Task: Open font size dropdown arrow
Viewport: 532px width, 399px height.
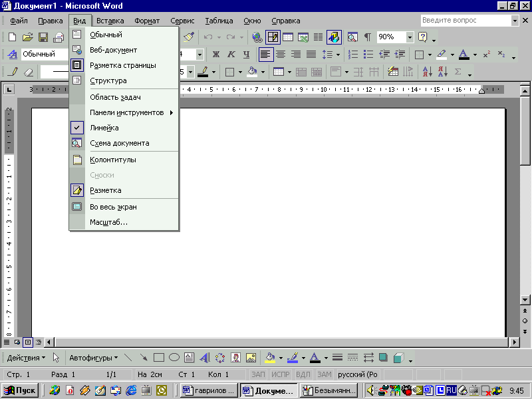Action: coord(199,55)
